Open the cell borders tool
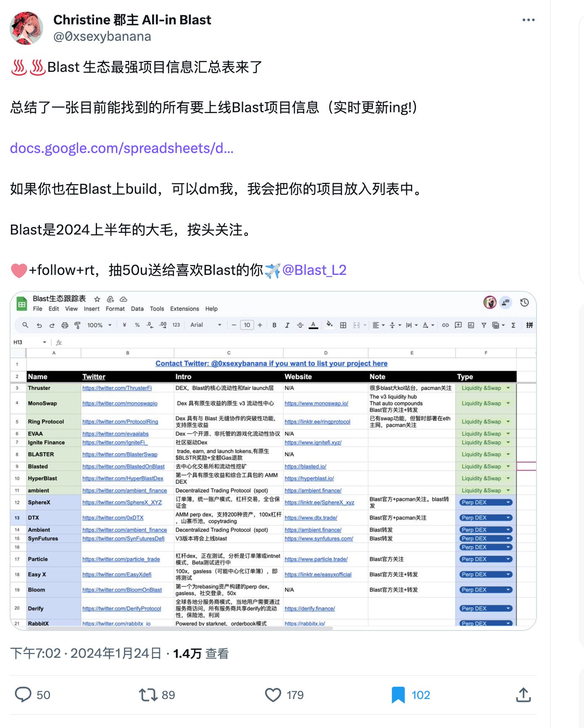Viewport: 584px width, 728px height. pyautogui.click(x=343, y=325)
